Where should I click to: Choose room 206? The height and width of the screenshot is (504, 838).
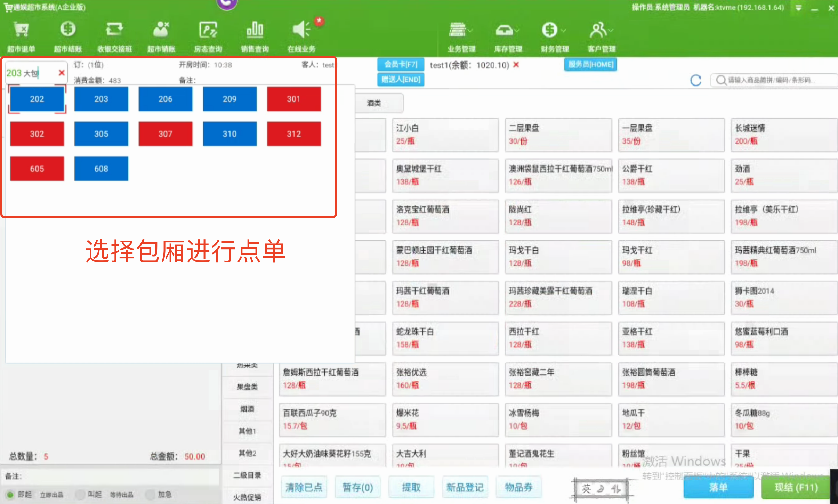pos(166,99)
